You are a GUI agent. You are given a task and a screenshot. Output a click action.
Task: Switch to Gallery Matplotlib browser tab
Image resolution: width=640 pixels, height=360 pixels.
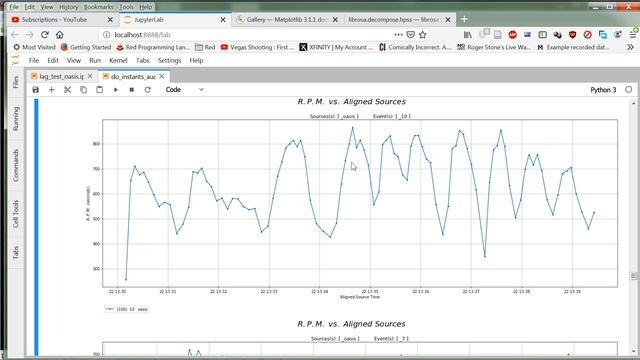[287, 20]
